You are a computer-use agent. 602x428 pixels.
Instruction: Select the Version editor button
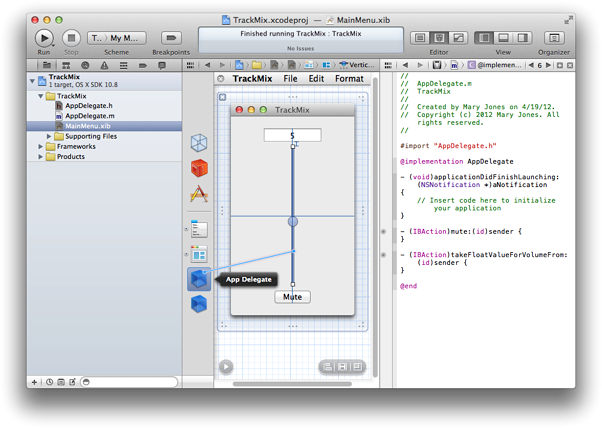[458, 38]
